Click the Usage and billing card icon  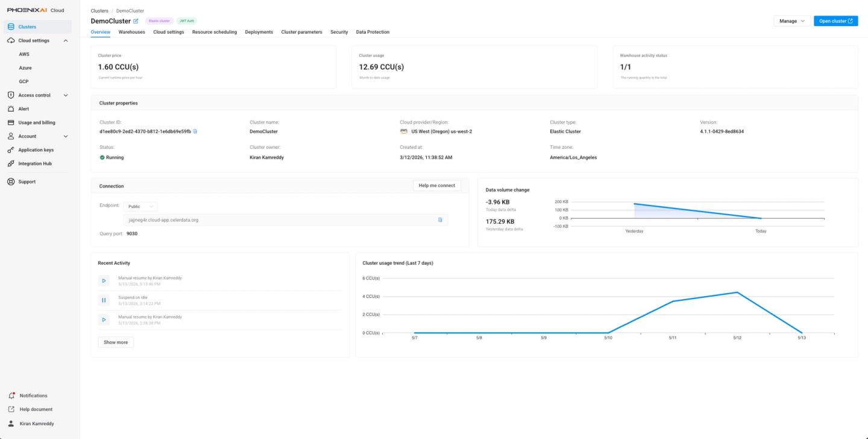point(11,122)
